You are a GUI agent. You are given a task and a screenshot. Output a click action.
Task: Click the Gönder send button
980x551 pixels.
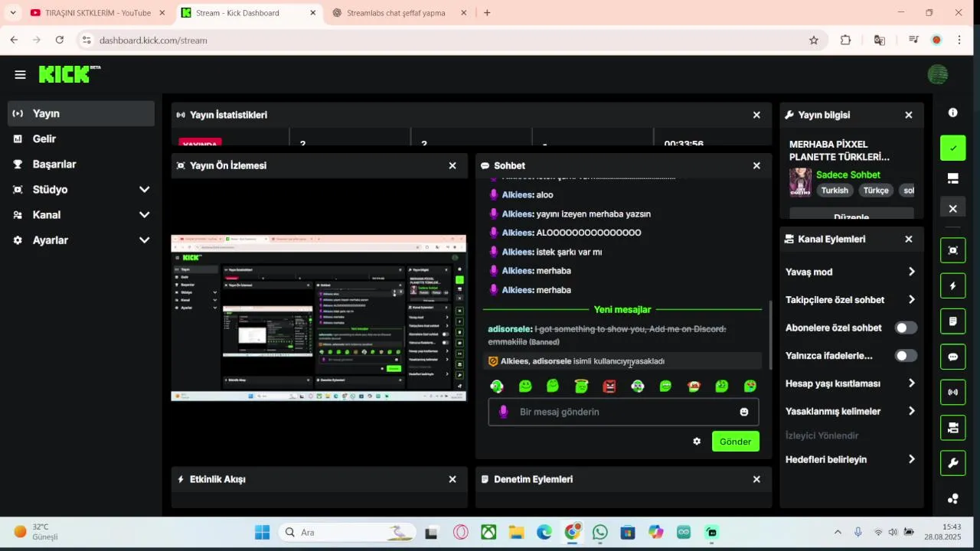point(735,442)
